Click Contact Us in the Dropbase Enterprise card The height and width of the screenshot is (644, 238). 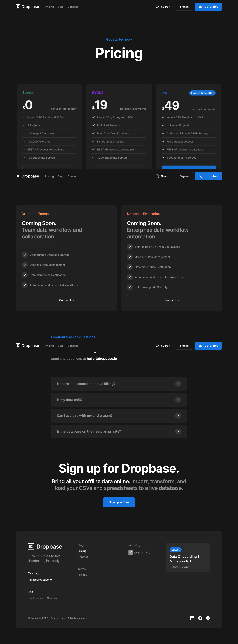(172, 300)
